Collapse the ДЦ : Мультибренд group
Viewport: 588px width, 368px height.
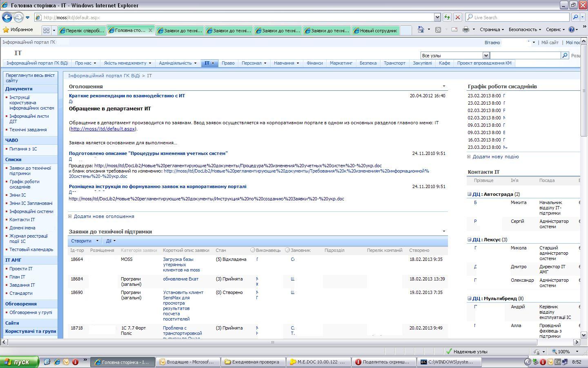tap(470, 298)
